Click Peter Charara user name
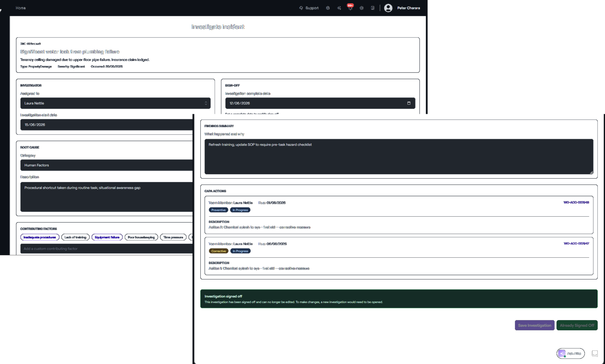The image size is (605, 364). click(x=409, y=8)
